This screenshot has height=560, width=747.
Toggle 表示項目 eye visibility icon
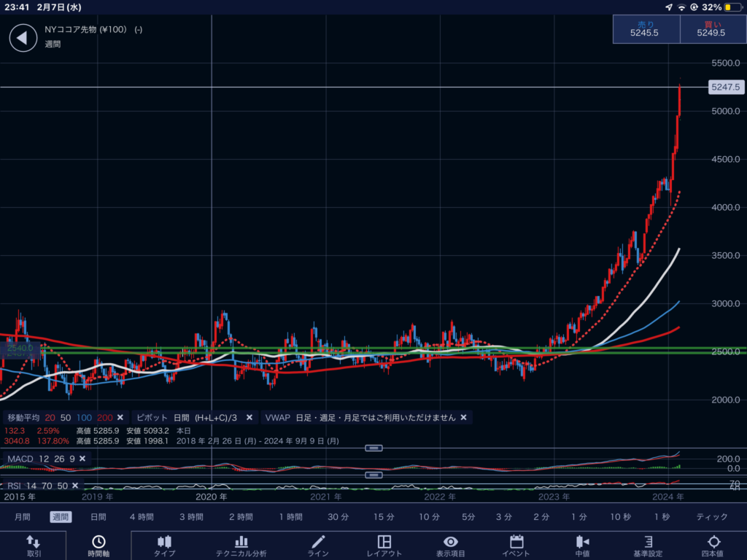click(x=452, y=542)
